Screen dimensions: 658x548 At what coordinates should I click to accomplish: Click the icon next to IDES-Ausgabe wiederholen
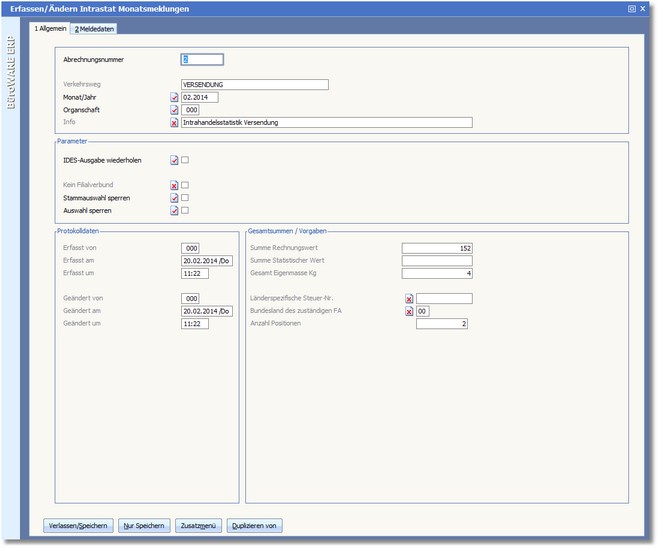tap(174, 160)
